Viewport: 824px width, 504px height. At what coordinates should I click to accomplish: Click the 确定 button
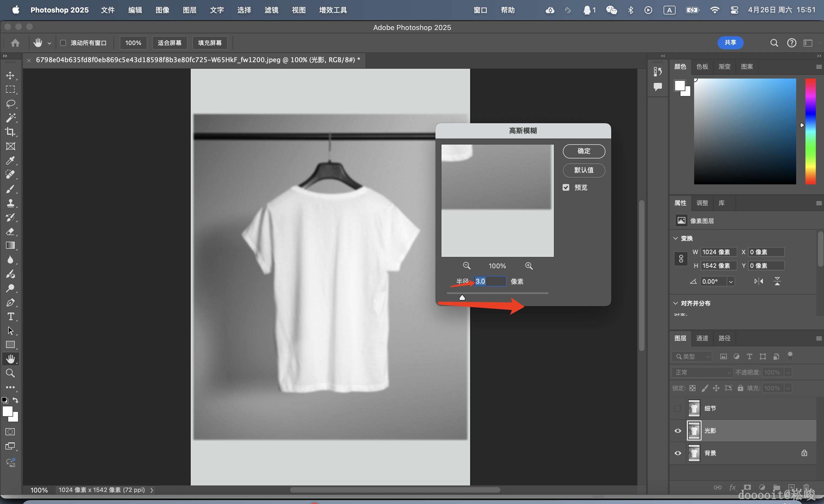tap(584, 151)
